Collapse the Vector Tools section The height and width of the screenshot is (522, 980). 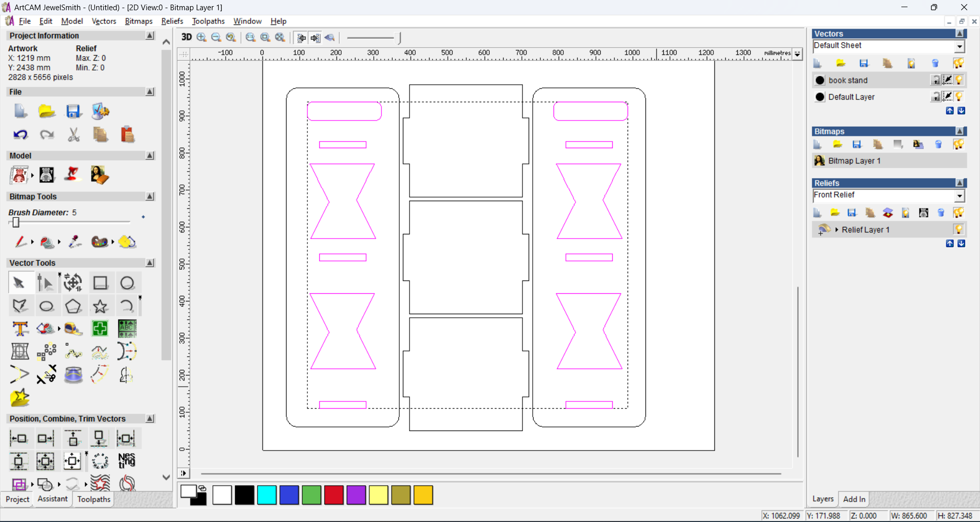[x=150, y=263]
